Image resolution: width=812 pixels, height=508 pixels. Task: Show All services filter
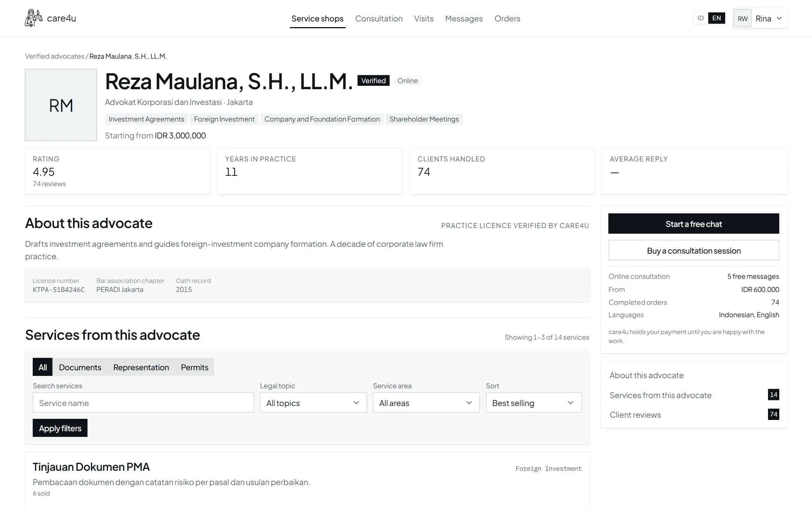(x=42, y=367)
